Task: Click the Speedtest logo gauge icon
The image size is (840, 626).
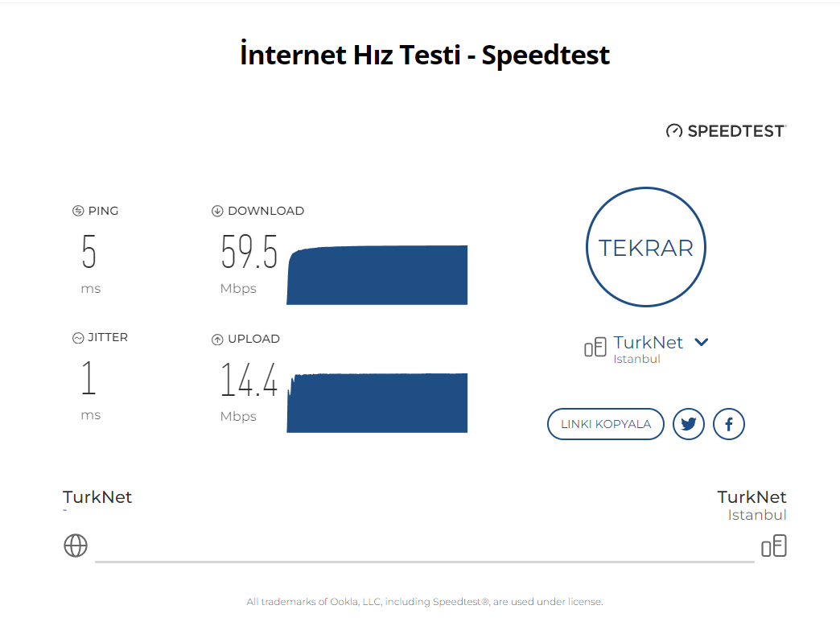Action: pos(674,131)
